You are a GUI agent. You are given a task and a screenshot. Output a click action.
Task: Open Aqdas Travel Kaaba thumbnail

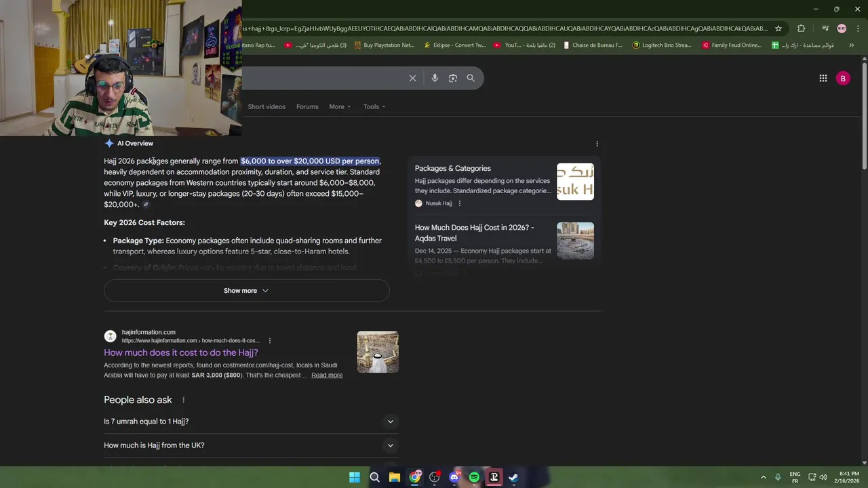click(x=575, y=241)
